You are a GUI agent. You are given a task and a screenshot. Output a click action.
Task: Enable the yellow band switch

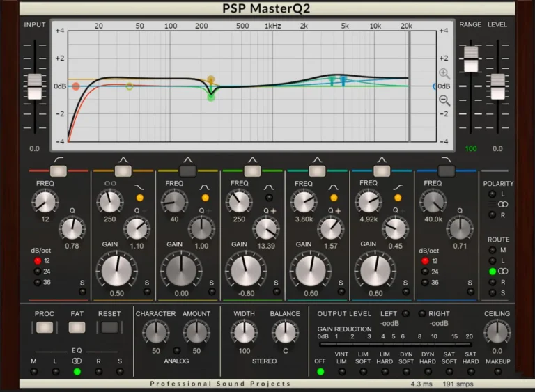click(x=188, y=171)
